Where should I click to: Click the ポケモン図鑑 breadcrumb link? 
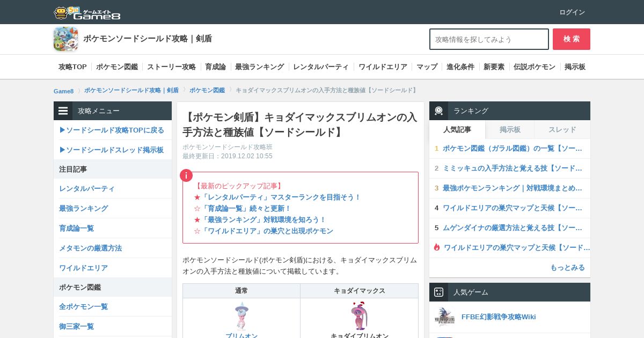click(x=207, y=90)
